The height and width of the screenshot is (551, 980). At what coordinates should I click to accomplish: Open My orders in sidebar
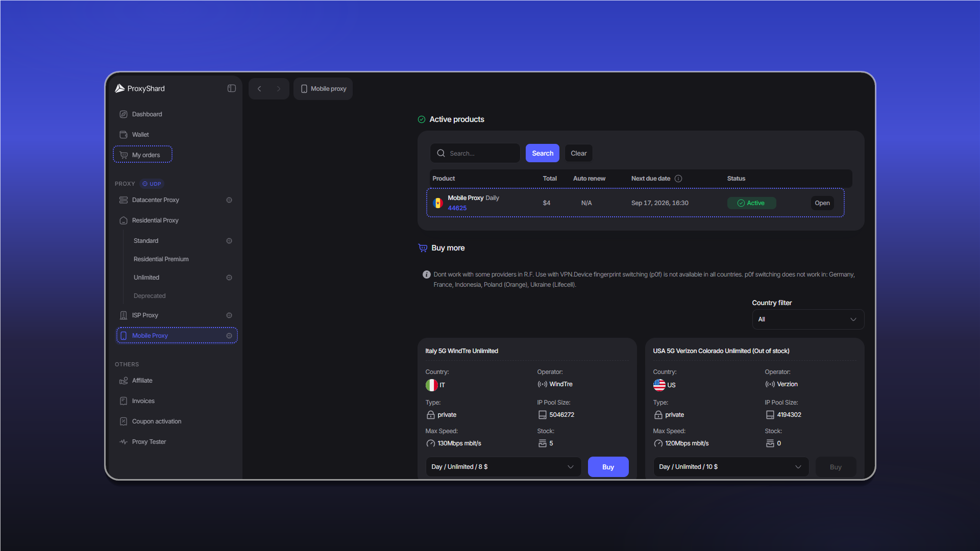[142, 155]
